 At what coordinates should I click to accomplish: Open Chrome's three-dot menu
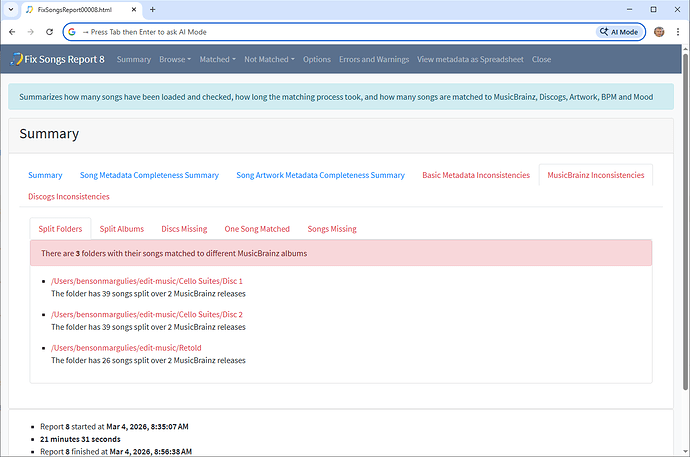point(678,32)
